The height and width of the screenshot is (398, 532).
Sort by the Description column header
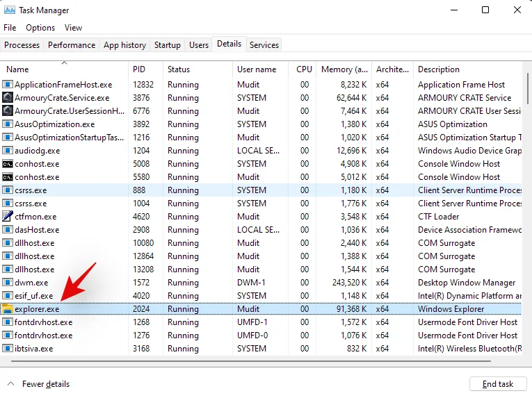coord(468,69)
